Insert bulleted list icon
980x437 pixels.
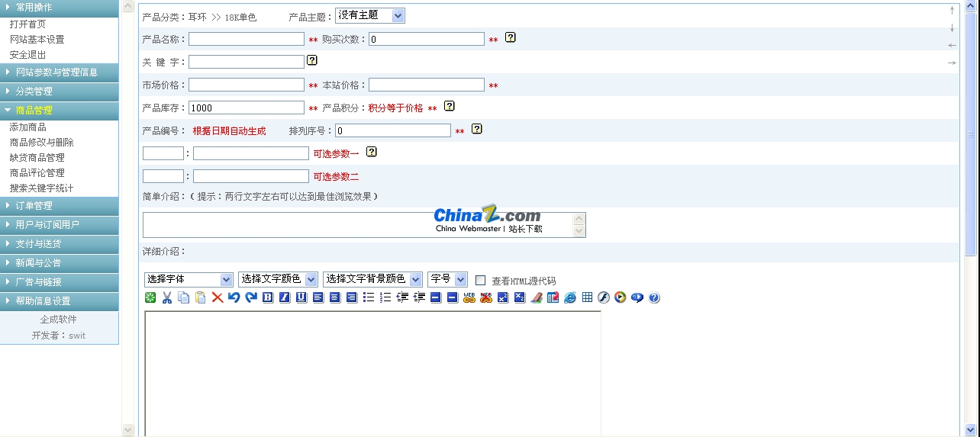[369, 297]
